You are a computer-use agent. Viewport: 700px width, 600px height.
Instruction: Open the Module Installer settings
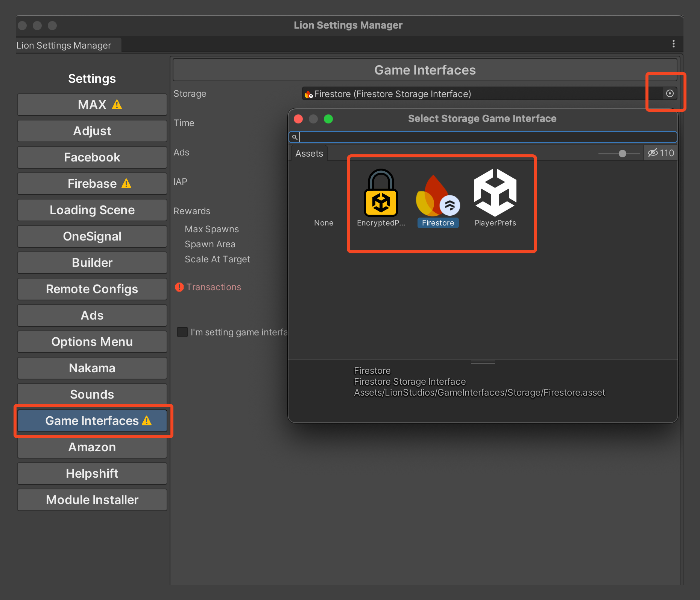click(92, 500)
